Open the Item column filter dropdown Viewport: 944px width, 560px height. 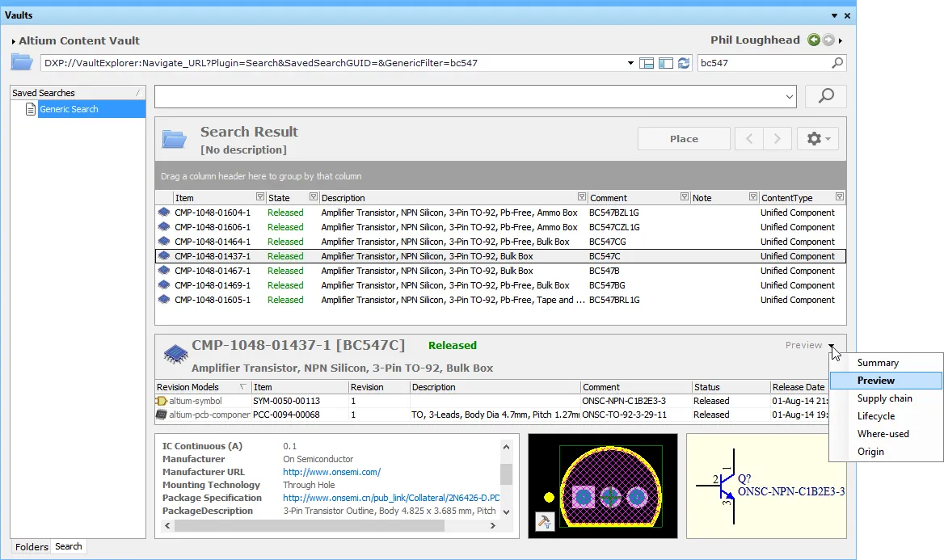click(x=260, y=197)
